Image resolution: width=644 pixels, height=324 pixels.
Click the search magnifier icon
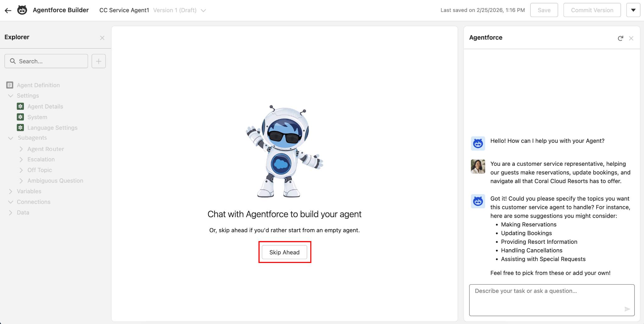click(x=13, y=61)
